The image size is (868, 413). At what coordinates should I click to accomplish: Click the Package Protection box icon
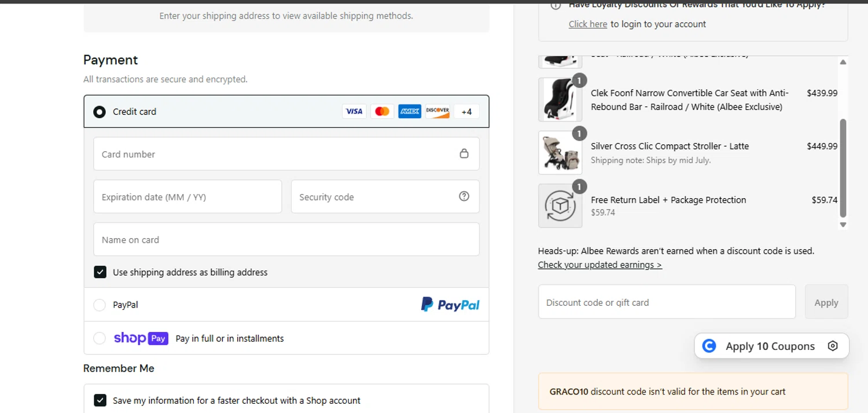tap(560, 206)
